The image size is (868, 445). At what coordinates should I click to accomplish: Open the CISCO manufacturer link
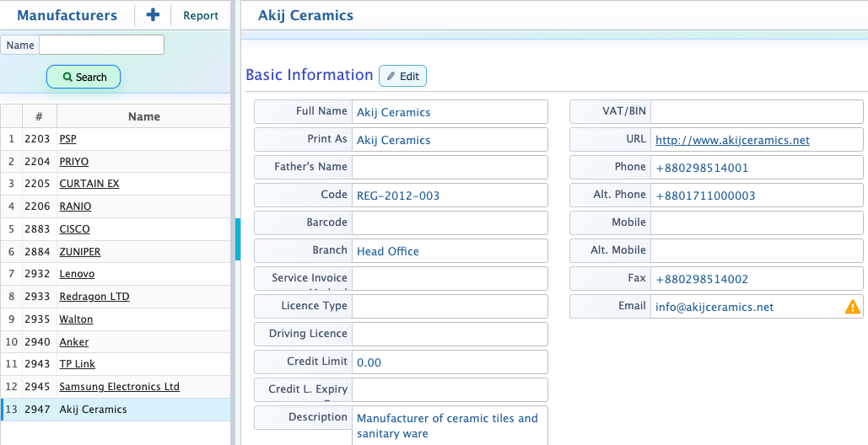coord(74,229)
